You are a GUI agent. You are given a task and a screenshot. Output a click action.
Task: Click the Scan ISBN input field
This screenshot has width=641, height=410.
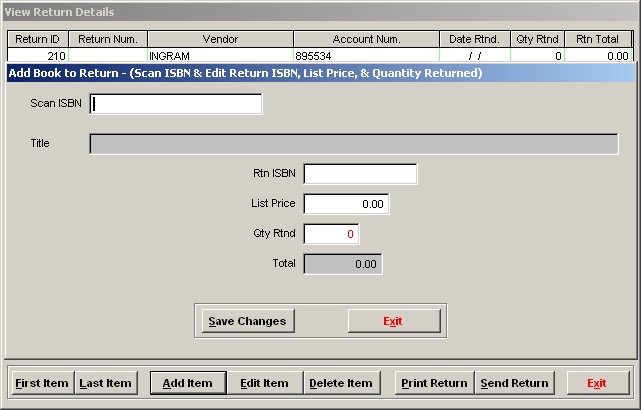(176, 104)
